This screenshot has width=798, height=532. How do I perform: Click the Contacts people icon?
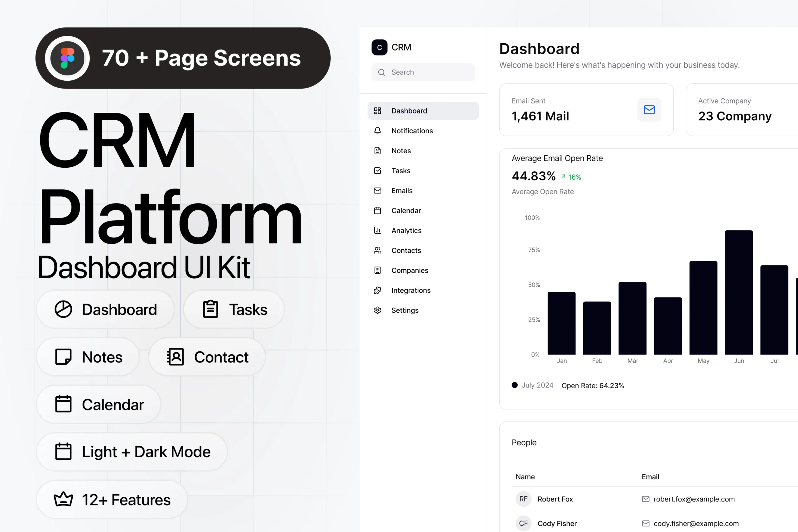377,250
